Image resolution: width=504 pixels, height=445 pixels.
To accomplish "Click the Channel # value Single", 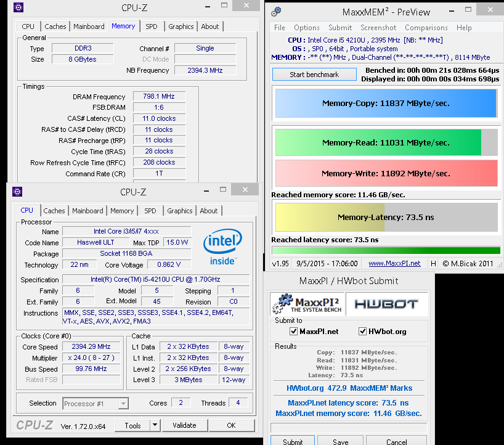I will 205,48.
